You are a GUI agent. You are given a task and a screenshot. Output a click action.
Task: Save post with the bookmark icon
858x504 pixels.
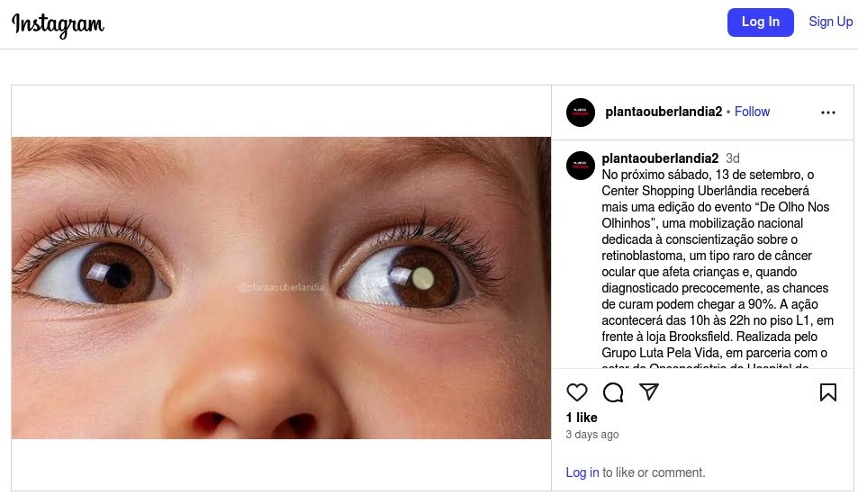coord(828,392)
